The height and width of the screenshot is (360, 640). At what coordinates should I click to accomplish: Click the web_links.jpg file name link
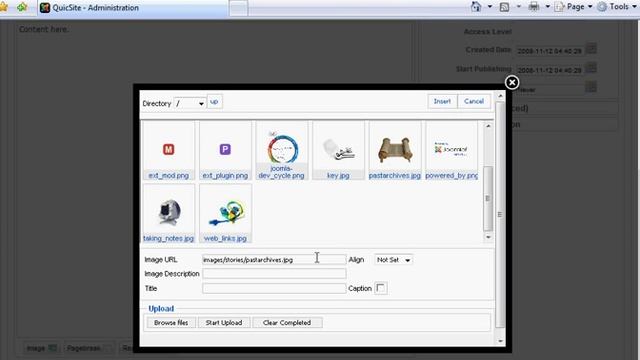pos(225,238)
